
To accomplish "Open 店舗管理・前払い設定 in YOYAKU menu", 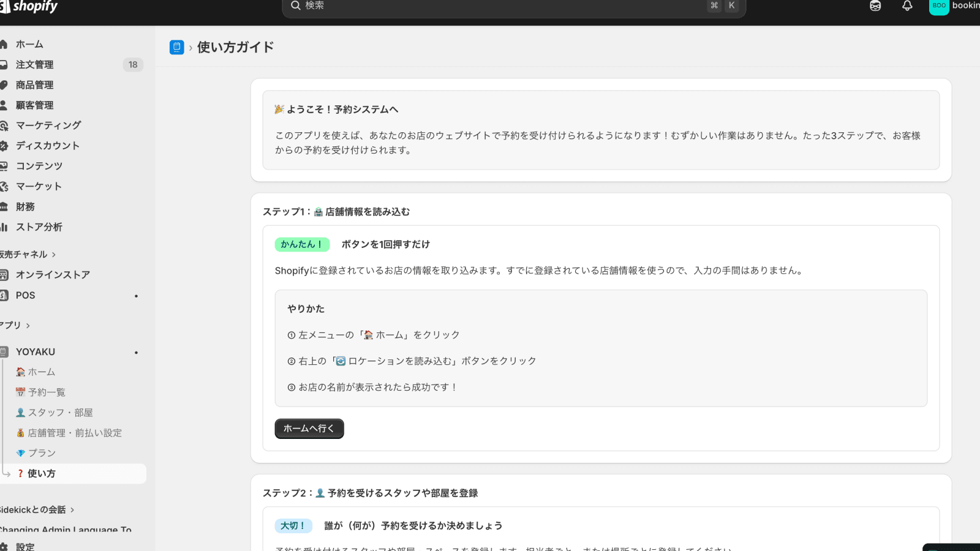I will tap(74, 432).
